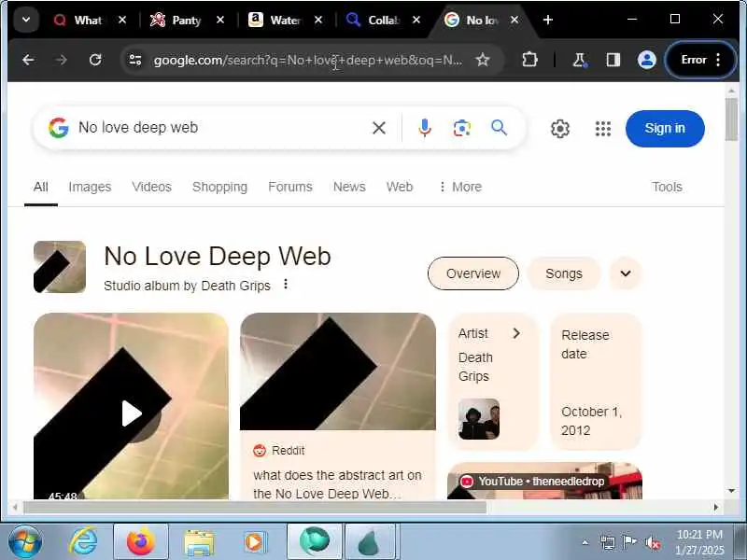Open more options dots beside Death Grips
This screenshot has height=560, width=747.
pyautogui.click(x=286, y=285)
